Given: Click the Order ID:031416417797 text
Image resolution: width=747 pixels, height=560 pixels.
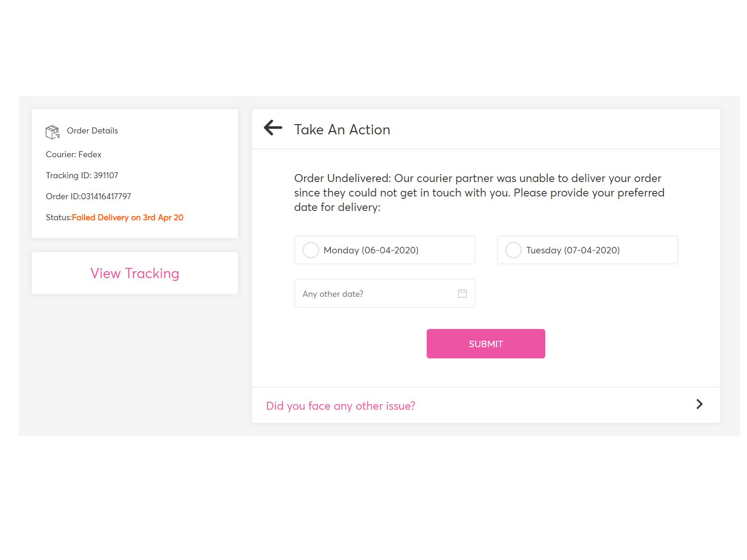Looking at the screenshot, I should [x=89, y=196].
